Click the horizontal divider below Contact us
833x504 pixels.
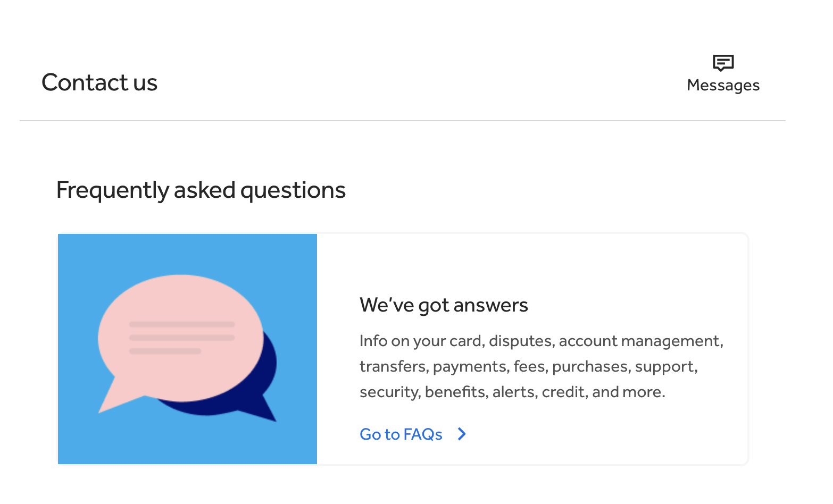(403, 121)
